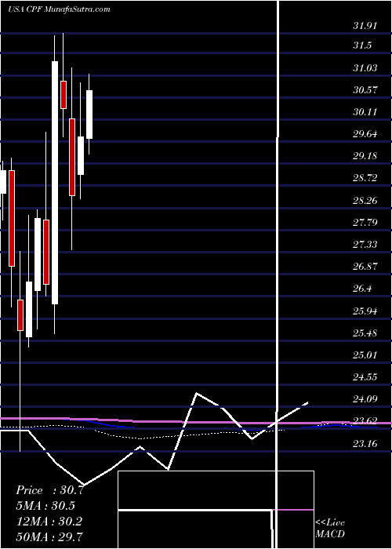Click the 31.5 price axis label
This screenshot has width=392, height=549.
click(362, 45)
